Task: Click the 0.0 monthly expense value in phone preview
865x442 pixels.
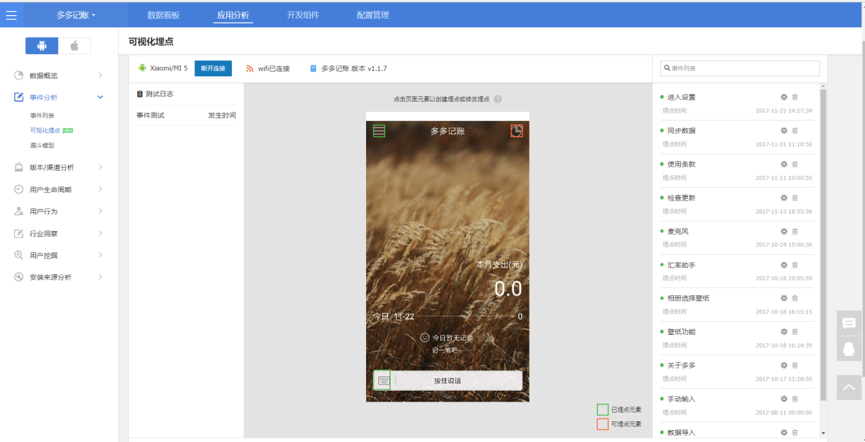Action: coord(508,289)
